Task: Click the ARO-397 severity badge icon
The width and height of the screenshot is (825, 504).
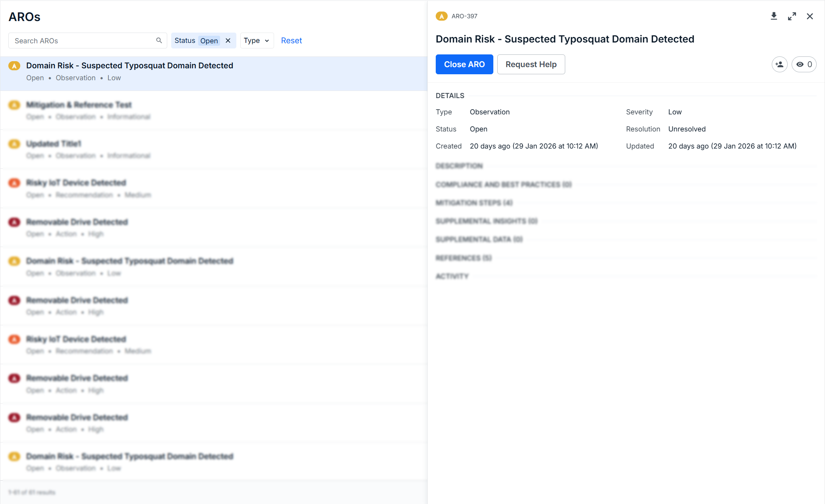Action: pyautogui.click(x=441, y=16)
